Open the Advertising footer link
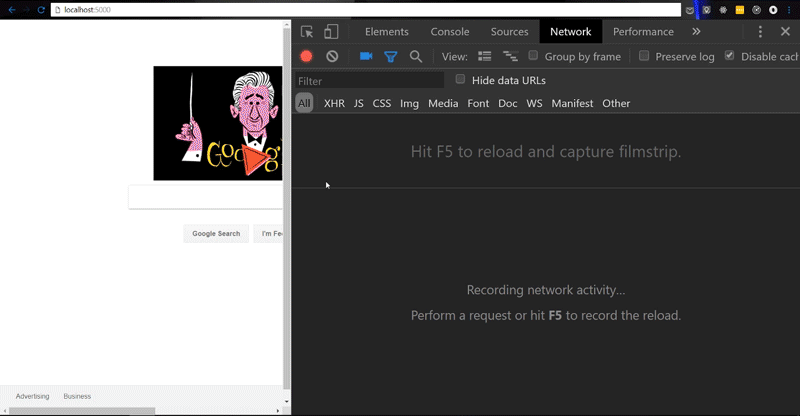The height and width of the screenshot is (416, 800). [33, 396]
